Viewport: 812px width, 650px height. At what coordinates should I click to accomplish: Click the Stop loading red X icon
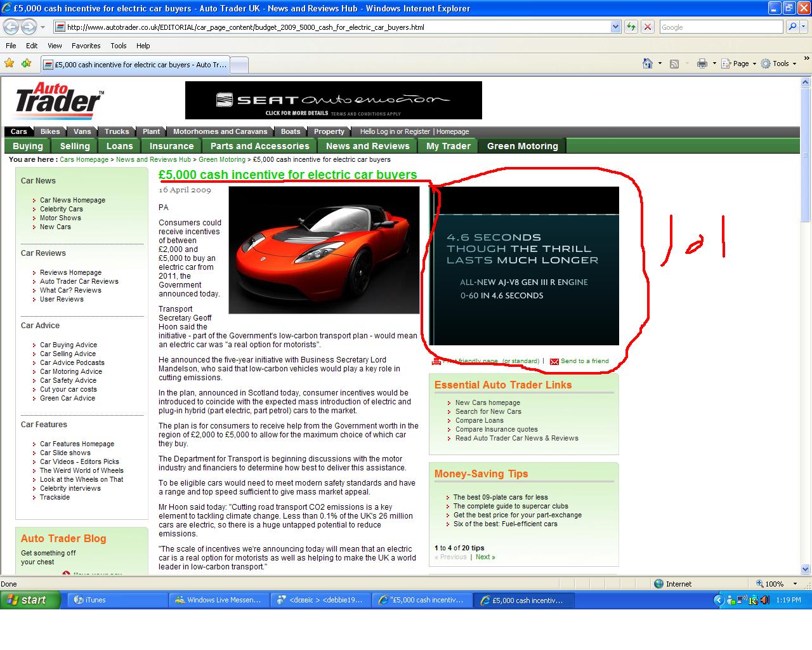(x=647, y=27)
